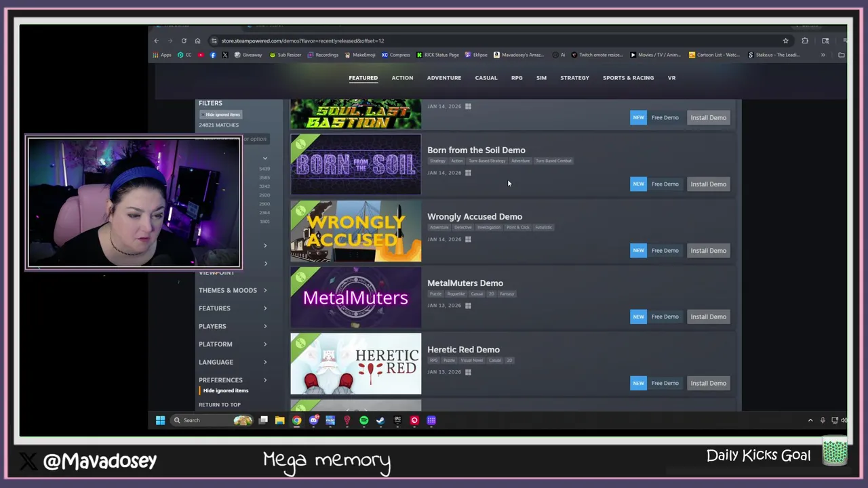Open the MetalMuters Demo title
868x488 pixels.
tap(465, 283)
